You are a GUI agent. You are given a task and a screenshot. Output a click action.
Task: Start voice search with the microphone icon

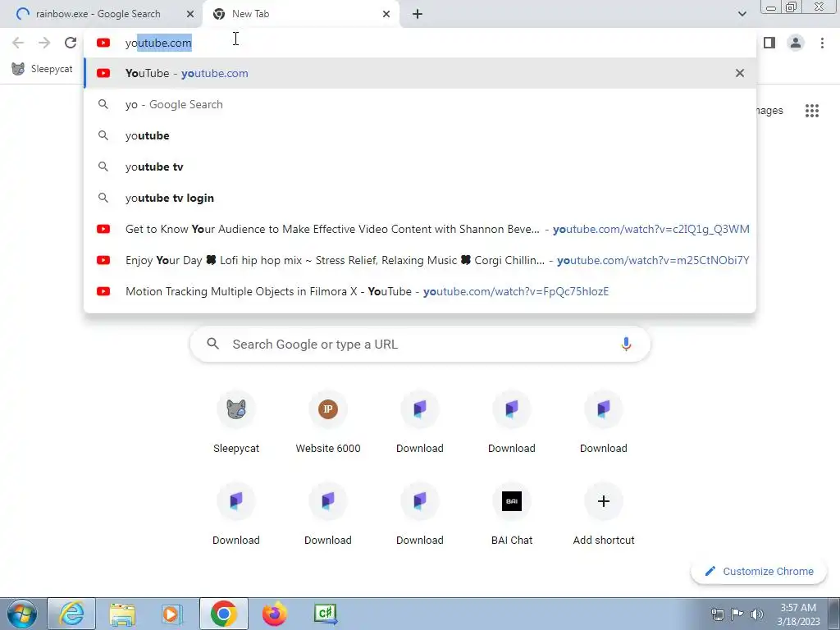(626, 344)
